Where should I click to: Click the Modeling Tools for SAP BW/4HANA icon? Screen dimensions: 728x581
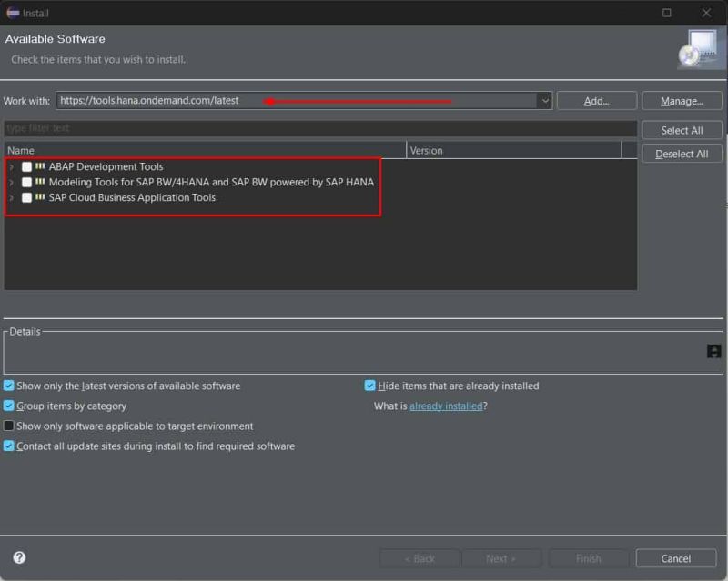click(x=41, y=182)
